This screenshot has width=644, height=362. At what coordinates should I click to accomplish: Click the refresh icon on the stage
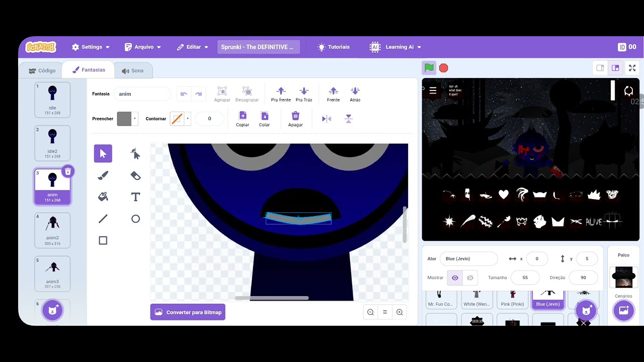[628, 91]
